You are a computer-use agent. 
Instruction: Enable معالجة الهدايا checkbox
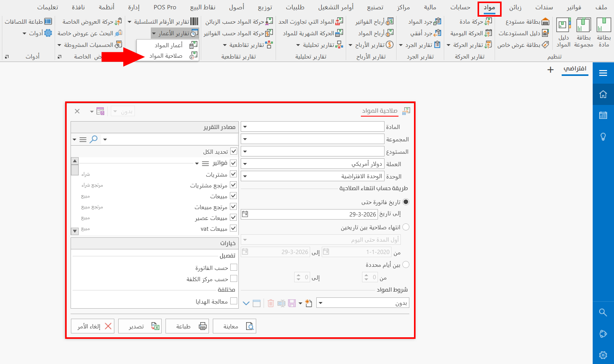234,301
